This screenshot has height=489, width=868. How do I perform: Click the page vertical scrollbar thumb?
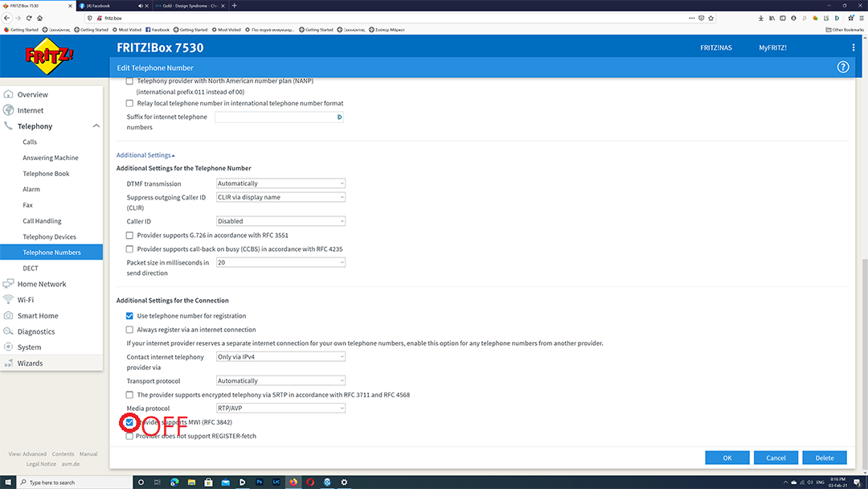pyautogui.click(x=864, y=365)
